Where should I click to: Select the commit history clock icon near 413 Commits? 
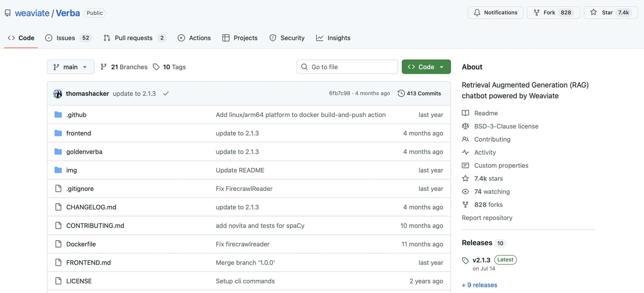402,93
